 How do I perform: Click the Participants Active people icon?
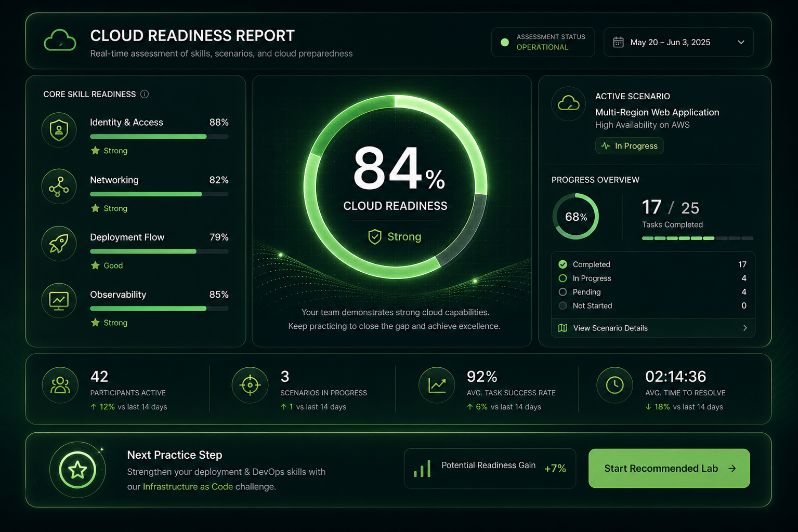60,385
